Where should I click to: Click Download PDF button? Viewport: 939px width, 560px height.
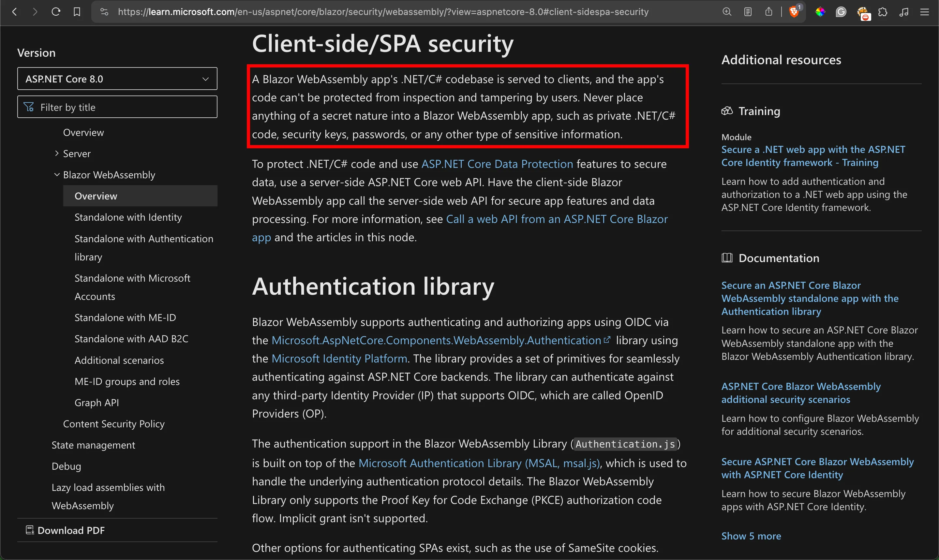point(65,530)
